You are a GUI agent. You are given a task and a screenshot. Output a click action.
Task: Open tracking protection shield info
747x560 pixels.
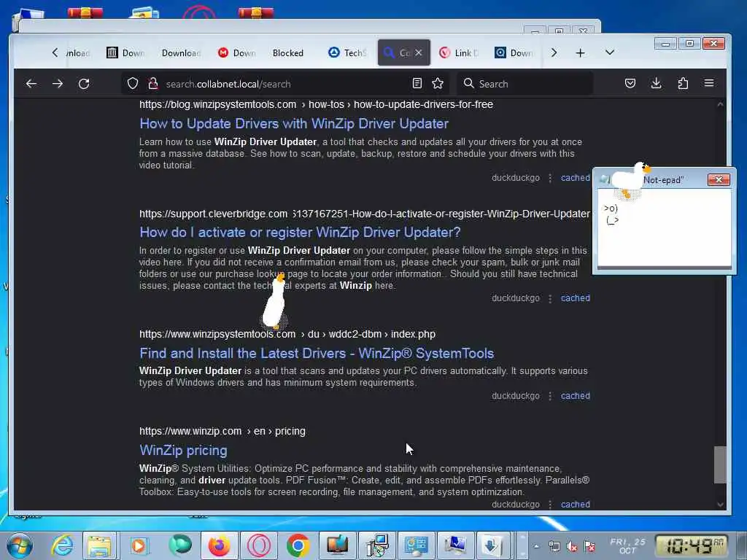tap(133, 84)
